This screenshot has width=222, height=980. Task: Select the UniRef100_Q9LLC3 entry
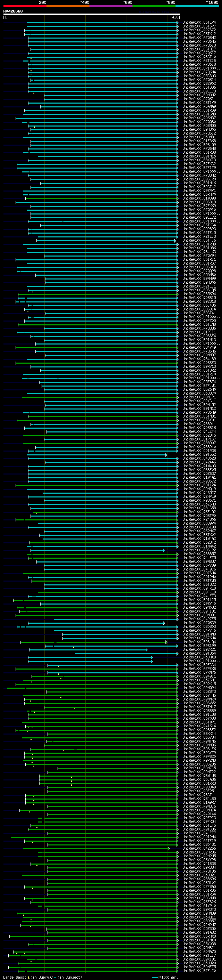click(199, 91)
